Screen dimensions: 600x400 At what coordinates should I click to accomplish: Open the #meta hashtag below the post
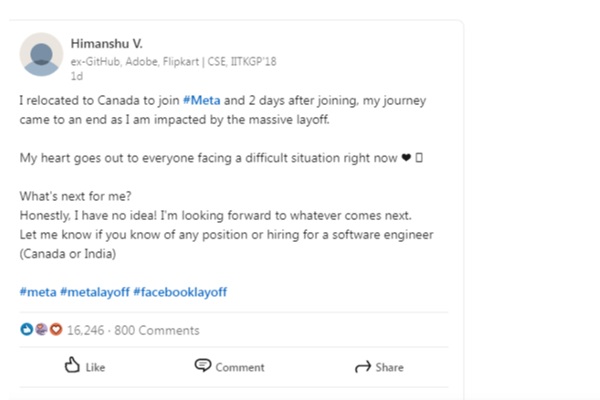pos(36,291)
